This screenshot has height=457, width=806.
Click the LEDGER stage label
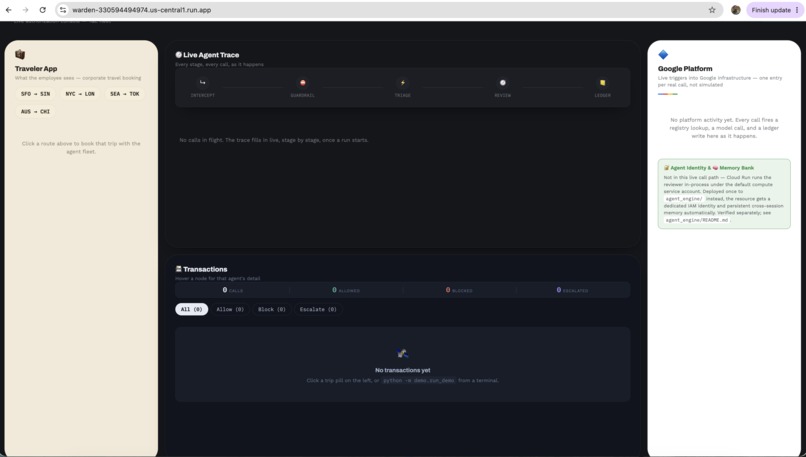point(602,96)
